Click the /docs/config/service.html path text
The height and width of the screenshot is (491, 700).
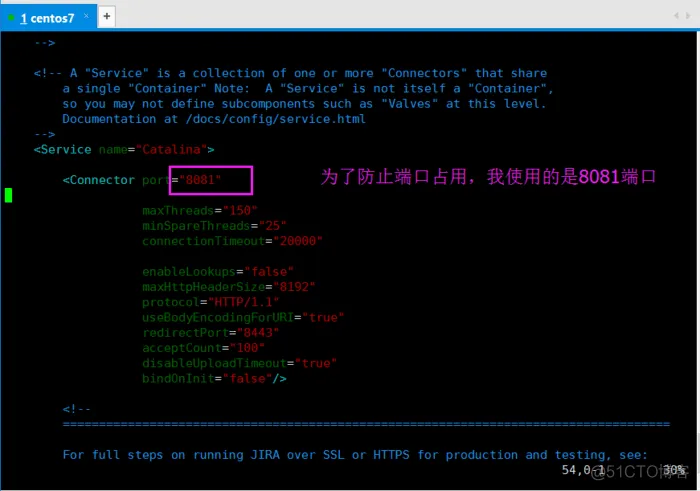(x=276, y=119)
